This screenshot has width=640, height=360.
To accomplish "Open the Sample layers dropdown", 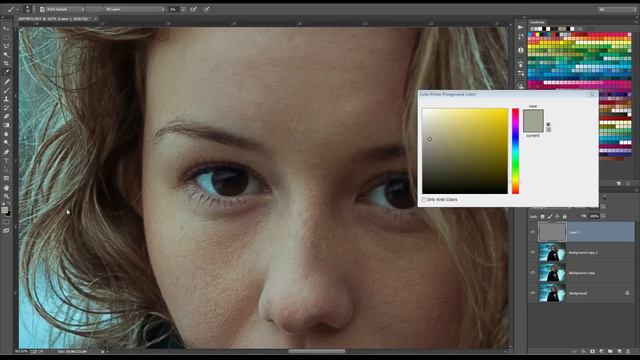I will pos(134,9).
